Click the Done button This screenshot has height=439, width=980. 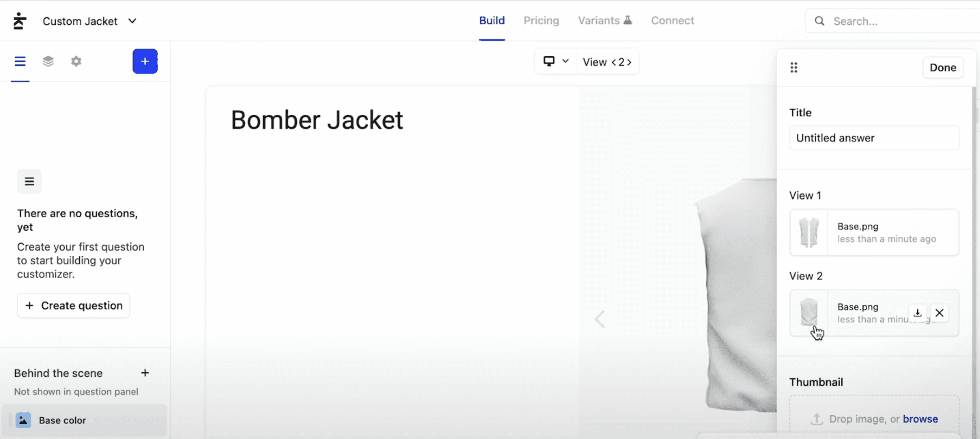tap(943, 68)
